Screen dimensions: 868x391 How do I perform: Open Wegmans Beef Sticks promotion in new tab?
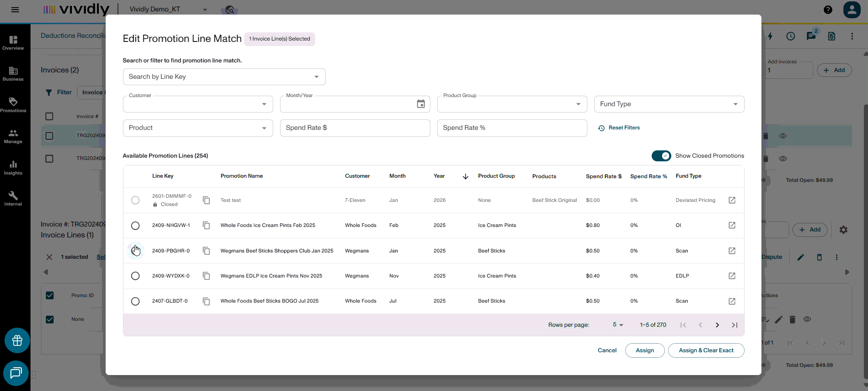coord(732,251)
